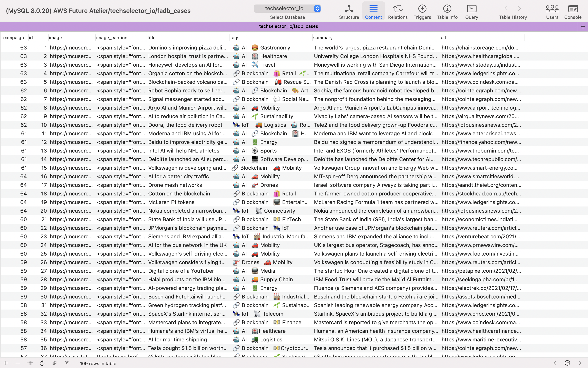Viewport: 588px width, 368px height.
Task: Go to previous page of rows
Action: pos(555,363)
